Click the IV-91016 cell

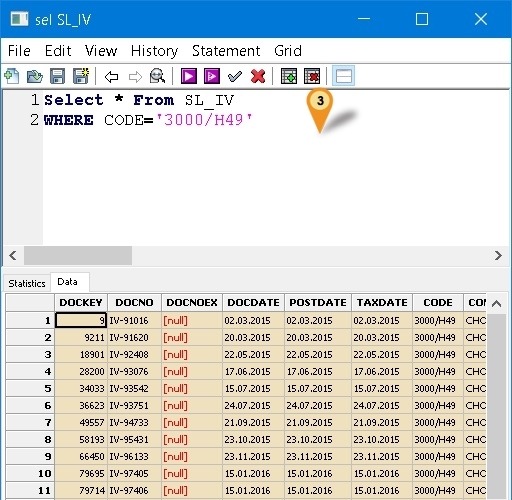[134, 320]
